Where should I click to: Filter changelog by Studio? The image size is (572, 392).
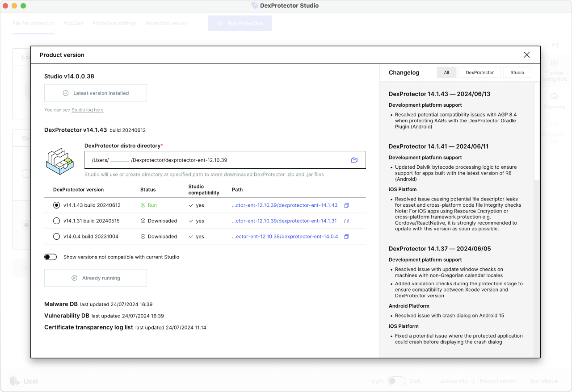(x=517, y=72)
